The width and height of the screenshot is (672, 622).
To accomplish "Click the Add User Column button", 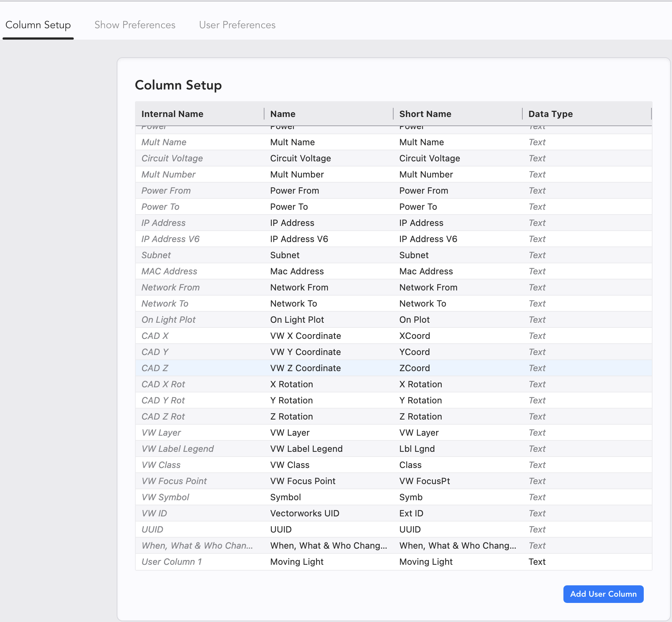I will tap(603, 594).
